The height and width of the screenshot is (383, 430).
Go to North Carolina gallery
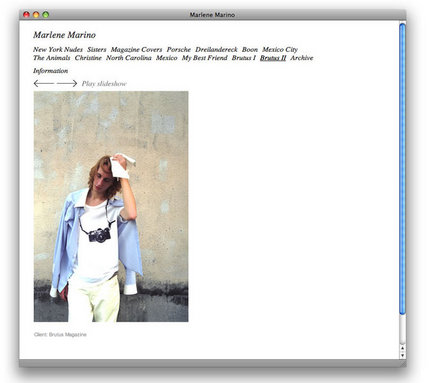click(x=129, y=58)
